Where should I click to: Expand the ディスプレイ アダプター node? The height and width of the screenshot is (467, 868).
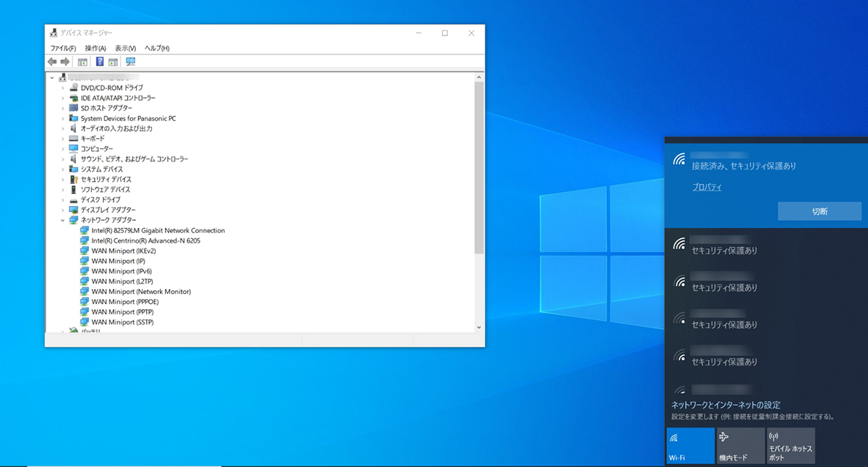tap(63, 210)
